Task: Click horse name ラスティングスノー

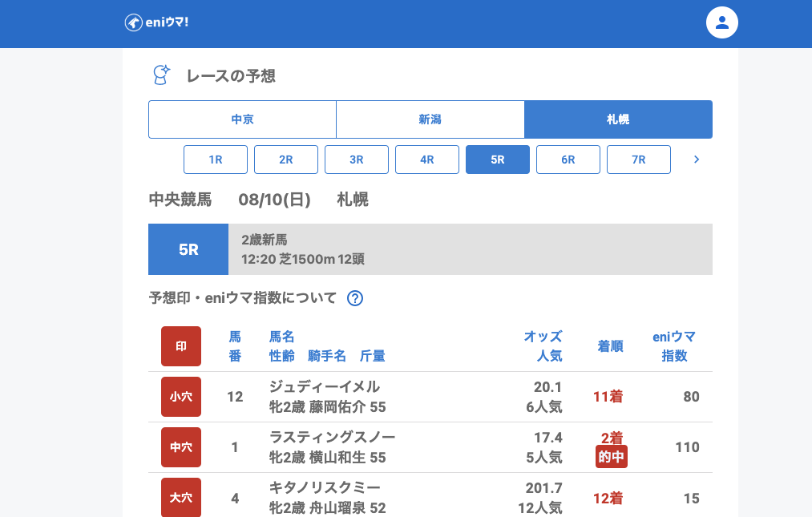Action: pyautogui.click(x=332, y=437)
